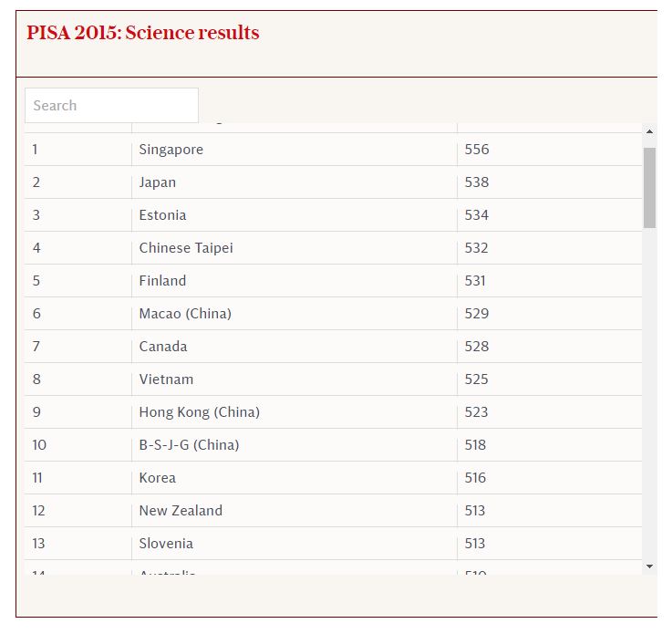Screen dimensions: 672x634
Task: Highlight the Finland country cell
Action: pyautogui.click(x=162, y=281)
